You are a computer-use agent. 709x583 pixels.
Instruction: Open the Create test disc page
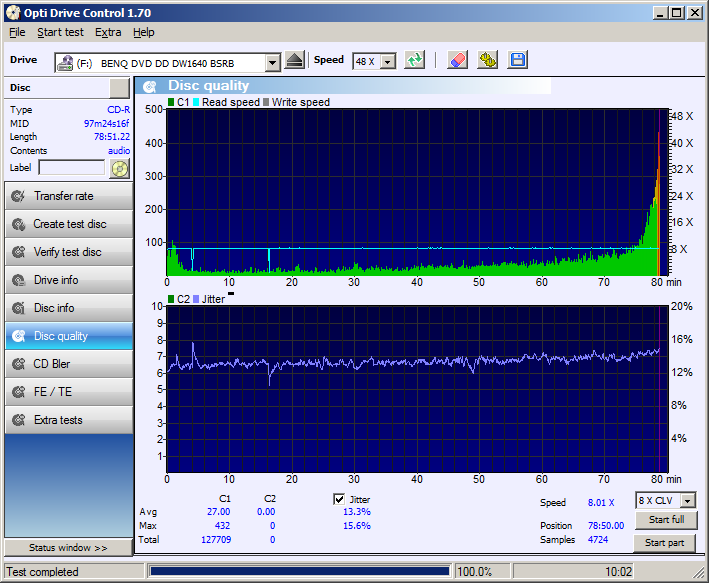coord(69,224)
